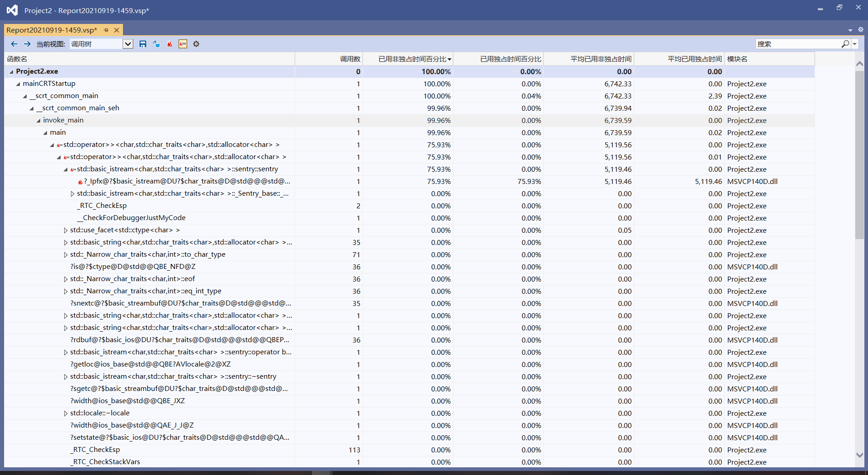Viewport: 868px width, 475px height.
Task: Pin the Report20210919-1459.vsp tab
Action: point(106,30)
